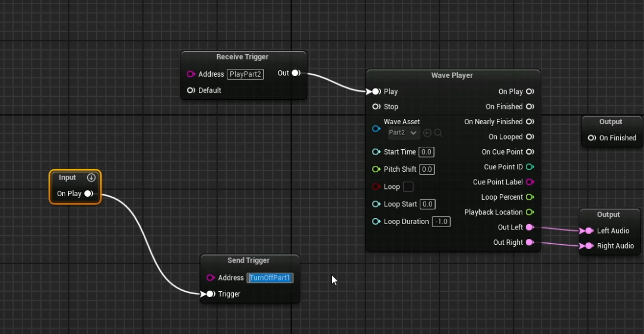The image size is (644, 334).
Task: Click the TurnOffPart1 address field
Action: tap(270, 278)
